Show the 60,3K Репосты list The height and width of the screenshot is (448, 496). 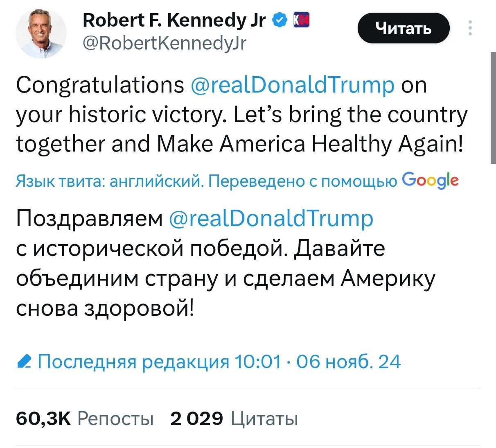tap(85, 419)
